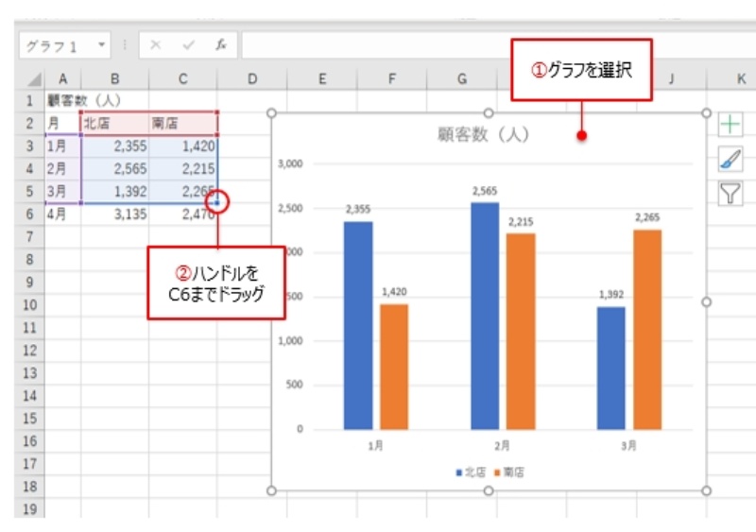756x532 pixels.
Task: Open the Chart Styles brush icon
Action: [x=730, y=159]
